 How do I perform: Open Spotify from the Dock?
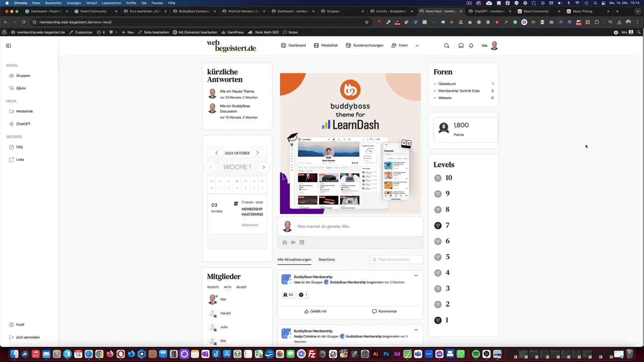click(476, 354)
